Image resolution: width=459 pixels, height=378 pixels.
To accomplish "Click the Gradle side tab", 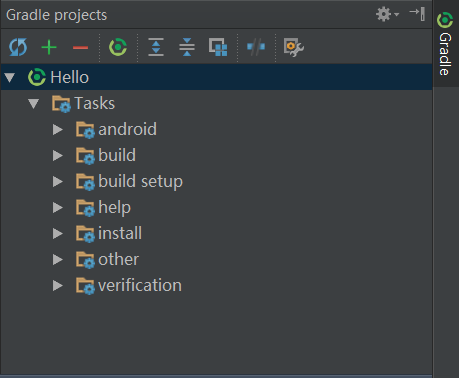I will click(445, 44).
